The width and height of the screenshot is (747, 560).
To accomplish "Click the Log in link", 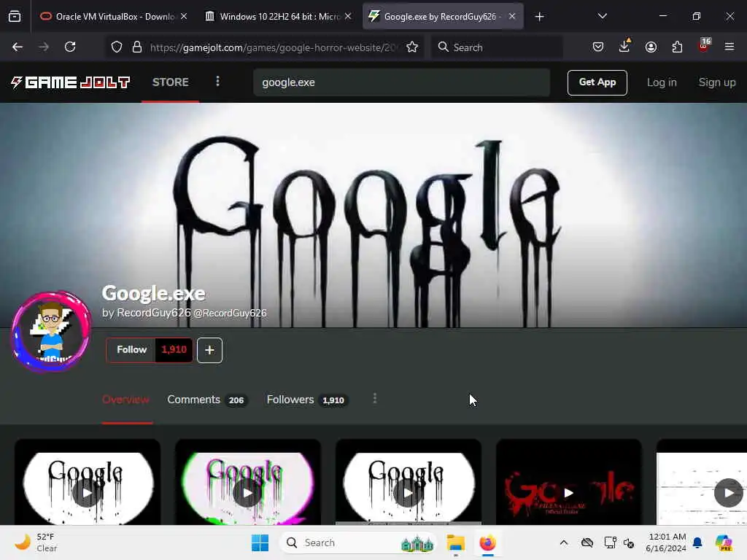I will point(661,82).
